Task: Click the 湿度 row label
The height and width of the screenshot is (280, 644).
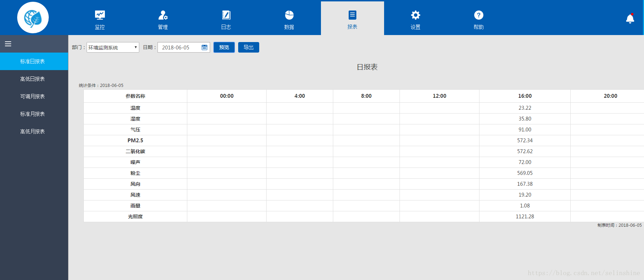Action: click(135, 119)
